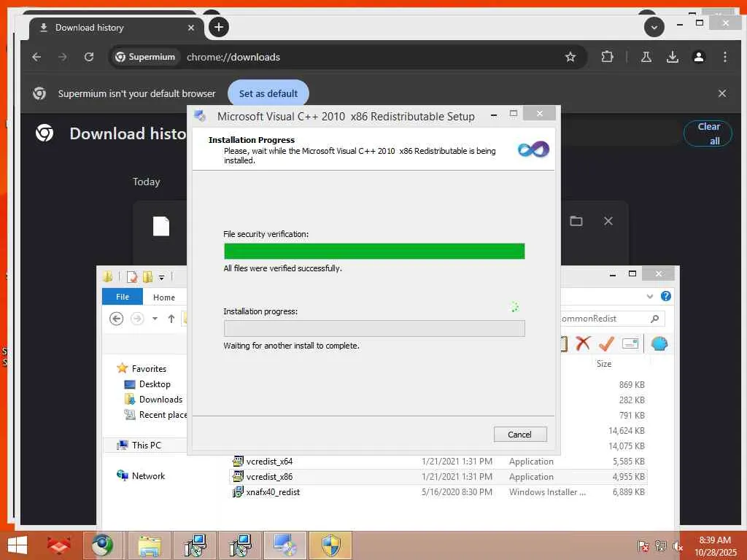This screenshot has width=747, height=560.
Task: Click the volume icon in system tray
Action: click(x=677, y=546)
